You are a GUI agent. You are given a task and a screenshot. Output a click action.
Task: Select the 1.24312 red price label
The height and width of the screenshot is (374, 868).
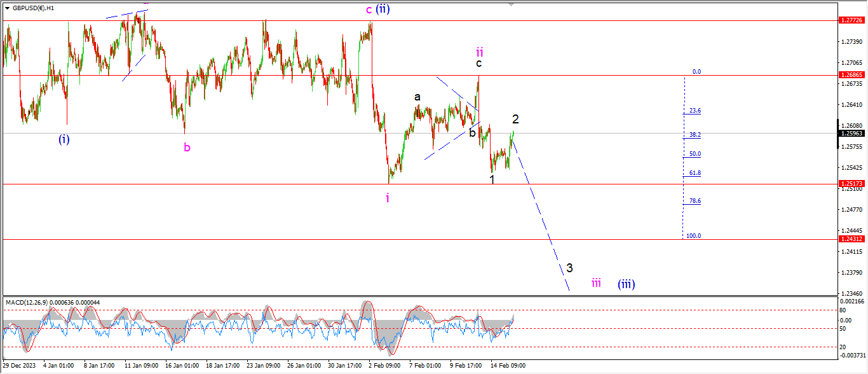click(x=851, y=239)
